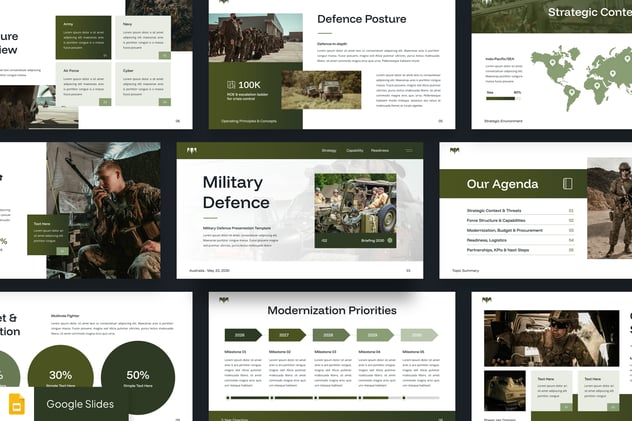Image resolution: width=632 pixels, height=421 pixels.
Task: Click the eagle emblem on Our Agenda slide
Action: click(453, 150)
